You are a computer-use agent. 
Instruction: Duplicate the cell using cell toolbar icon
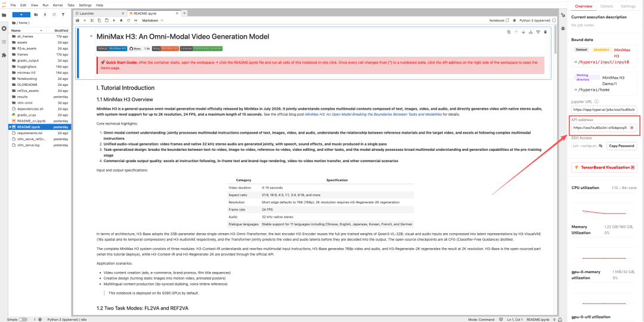pyautogui.click(x=509, y=32)
